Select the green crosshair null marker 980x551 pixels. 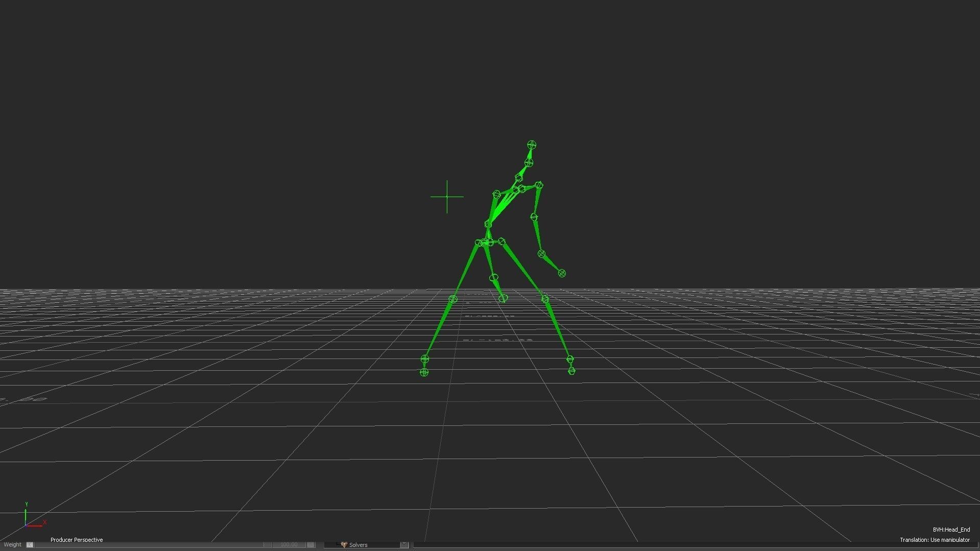click(x=447, y=197)
